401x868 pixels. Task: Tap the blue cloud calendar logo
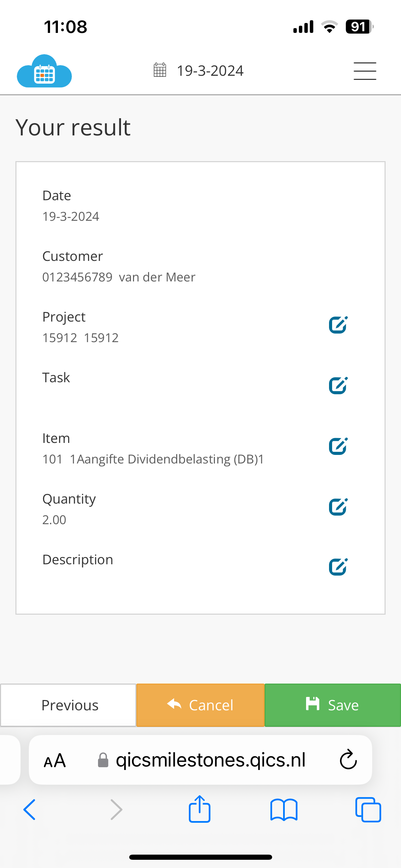pyautogui.click(x=44, y=71)
